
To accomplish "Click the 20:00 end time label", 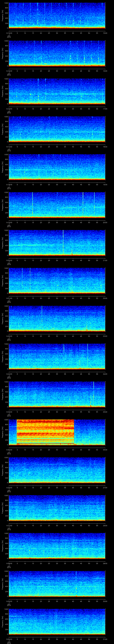I will click(x=105, y=223).
